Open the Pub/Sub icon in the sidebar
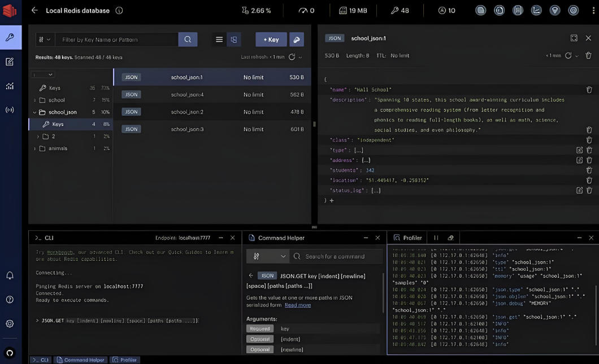Viewport: 599px width, 364px height. (x=10, y=109)
